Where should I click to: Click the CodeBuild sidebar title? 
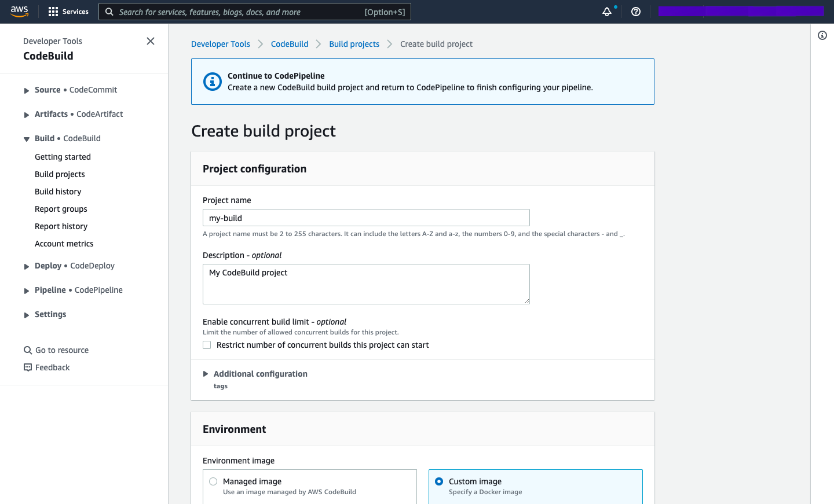(48, 56)
